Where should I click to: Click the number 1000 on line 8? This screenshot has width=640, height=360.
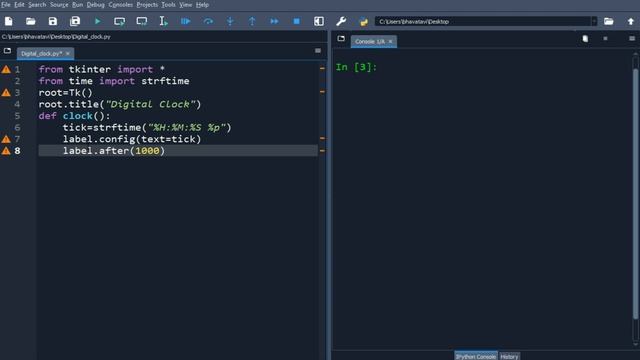point(147,151)
